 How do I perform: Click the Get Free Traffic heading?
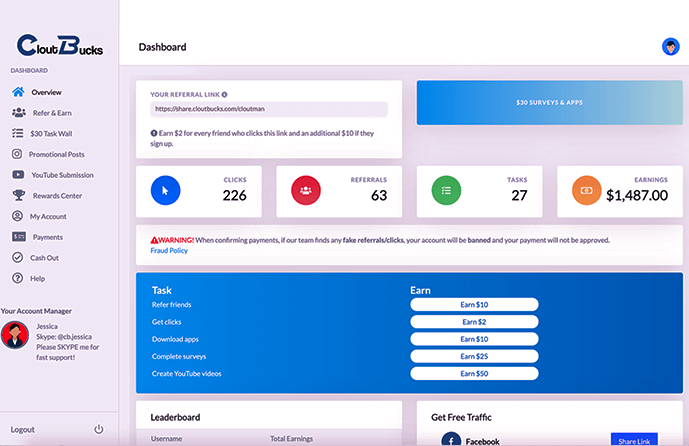click(461, 417)
